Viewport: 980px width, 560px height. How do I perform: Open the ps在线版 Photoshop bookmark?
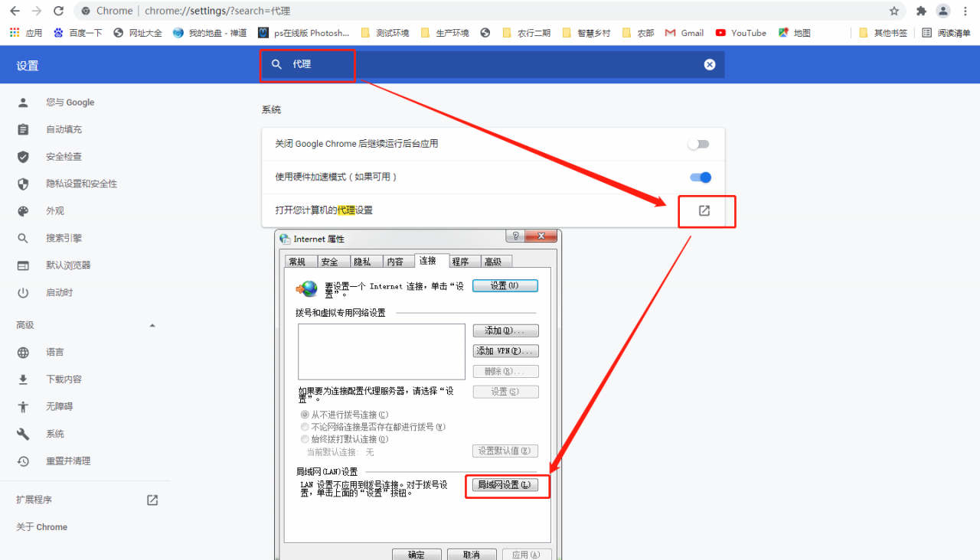pos(304,33)
